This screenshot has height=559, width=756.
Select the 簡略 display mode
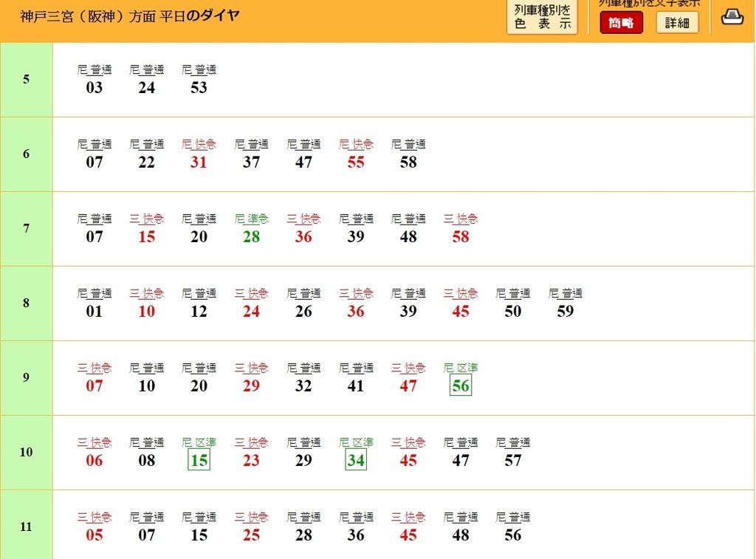coord(621,23)
